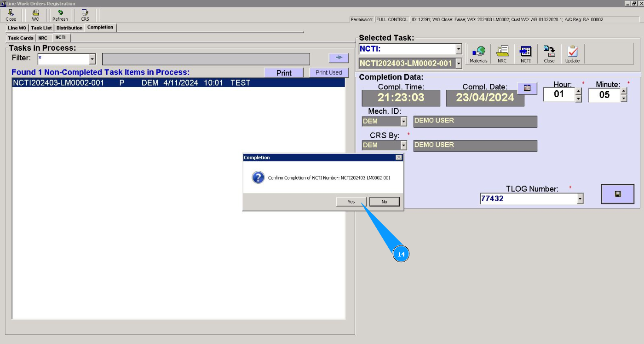Click the Refresh toolbar icon

(60, 16)
